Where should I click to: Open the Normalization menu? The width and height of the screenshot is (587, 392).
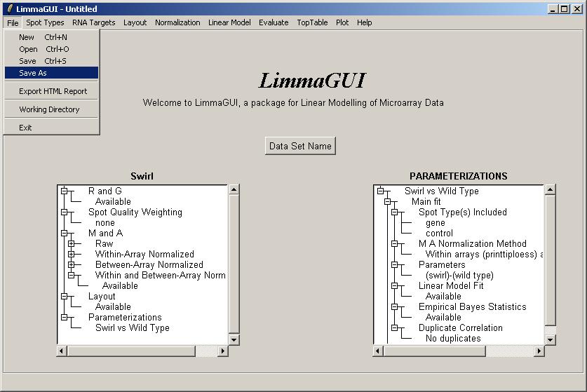pyautogui.click(x=177, y=22)
